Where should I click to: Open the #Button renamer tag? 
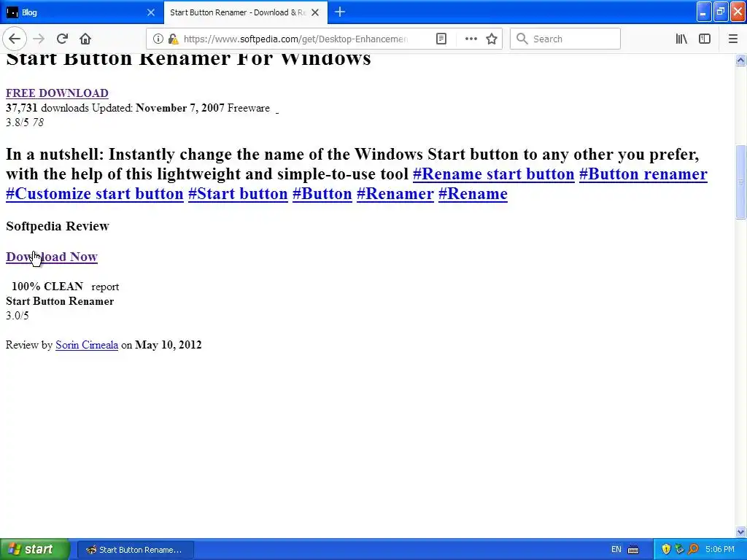pyautogui.click(x=643, y=174)
